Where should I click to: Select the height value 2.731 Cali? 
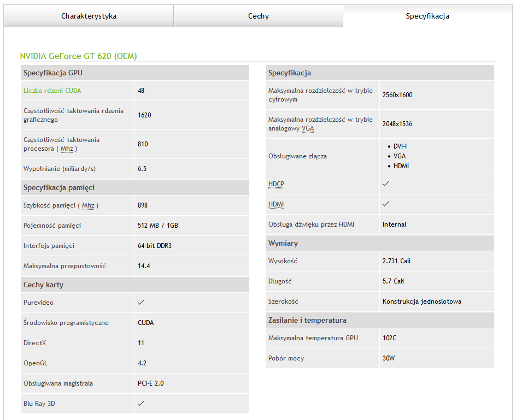396,261
